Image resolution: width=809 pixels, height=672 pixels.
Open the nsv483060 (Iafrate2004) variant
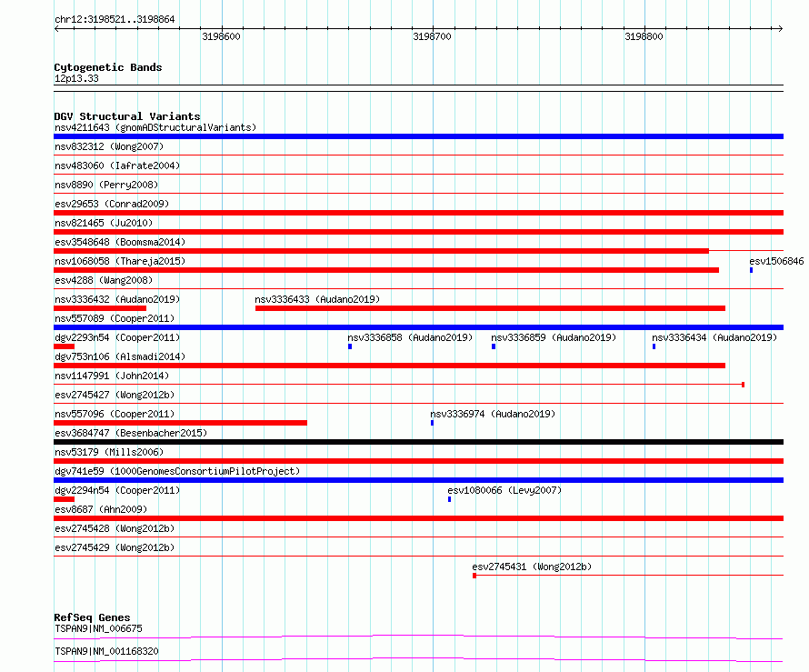point(117,165)
